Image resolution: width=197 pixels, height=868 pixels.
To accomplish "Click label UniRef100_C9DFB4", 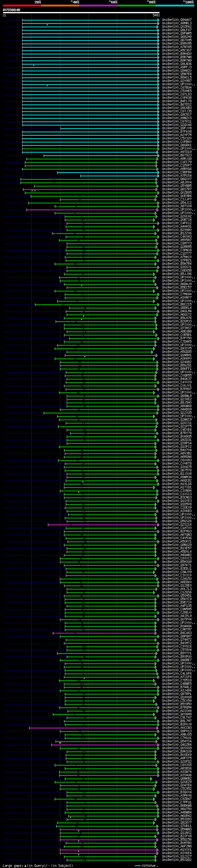I will pyautogui.click(x=177, y=172).
